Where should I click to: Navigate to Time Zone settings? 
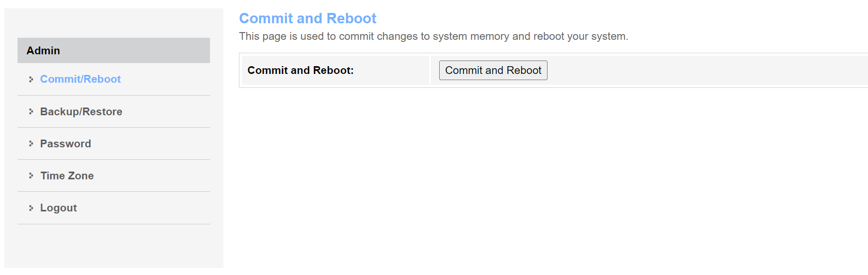tap(67, 176)
